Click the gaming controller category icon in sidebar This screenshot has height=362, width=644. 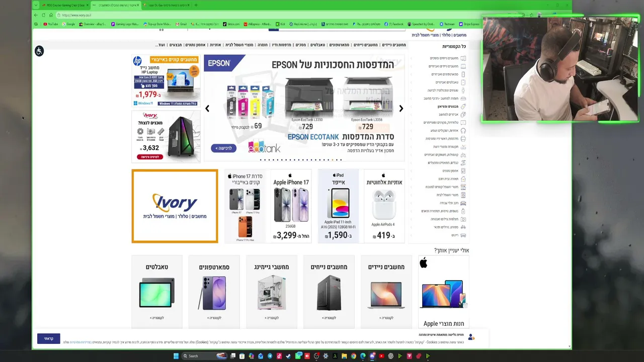coord(463,155)
